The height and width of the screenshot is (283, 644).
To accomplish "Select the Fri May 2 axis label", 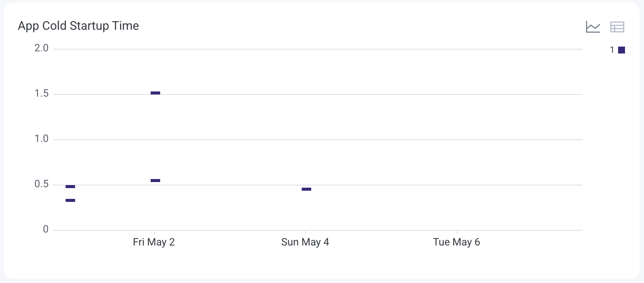I will click(154, 242).
